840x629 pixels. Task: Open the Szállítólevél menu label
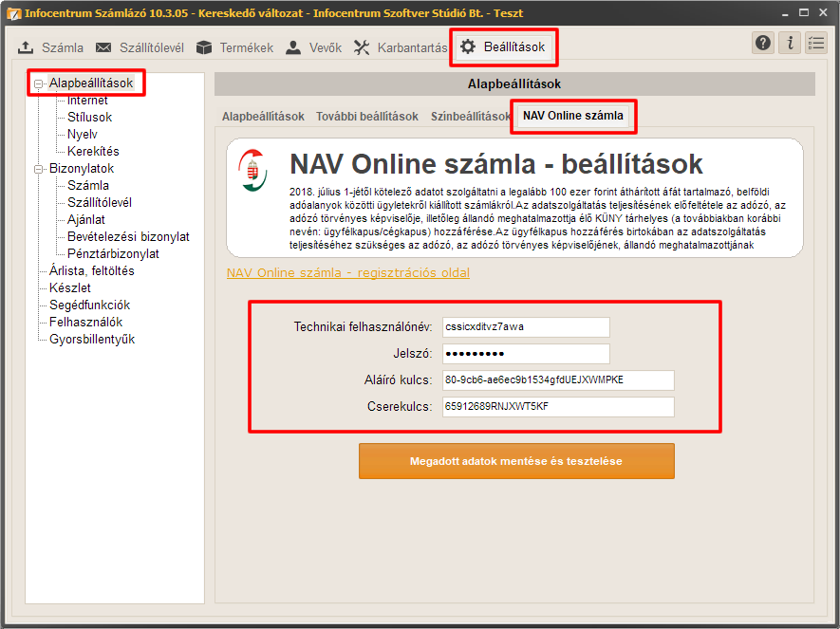click(x=152, y=47)
